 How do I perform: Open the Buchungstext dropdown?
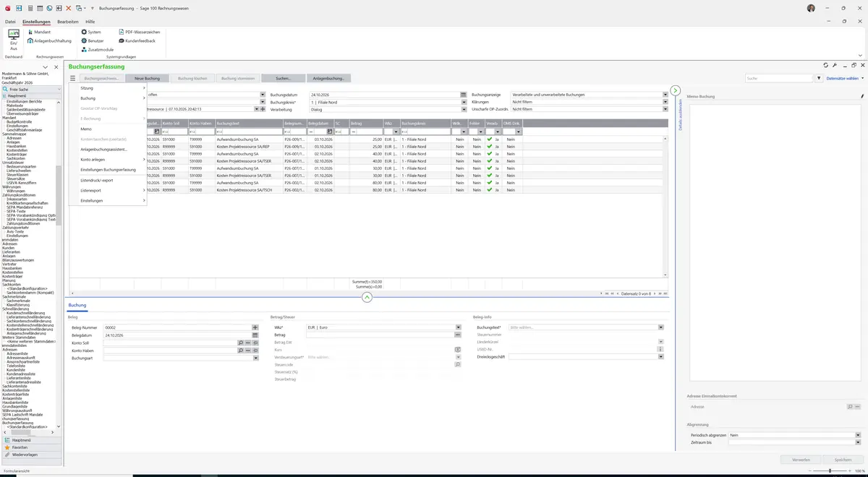660,327
